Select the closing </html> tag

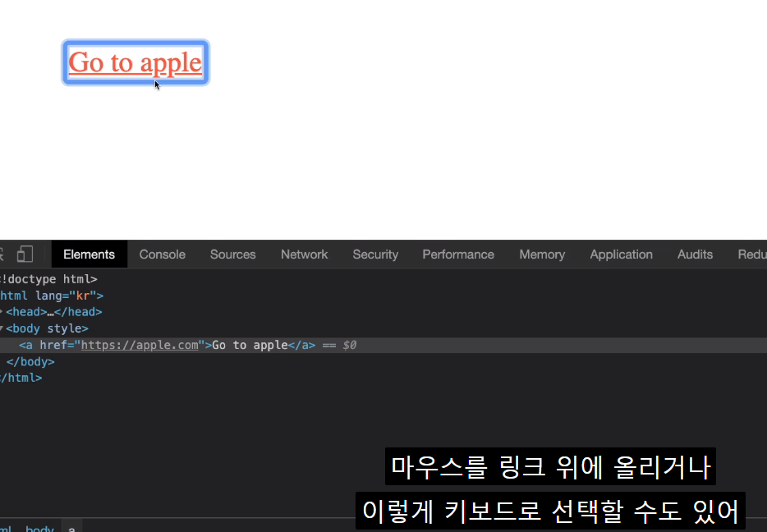pyautogui.click(x=21, y=378)
